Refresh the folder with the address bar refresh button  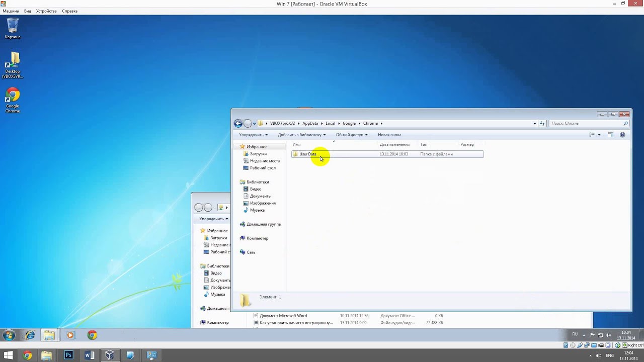[542, 123]
